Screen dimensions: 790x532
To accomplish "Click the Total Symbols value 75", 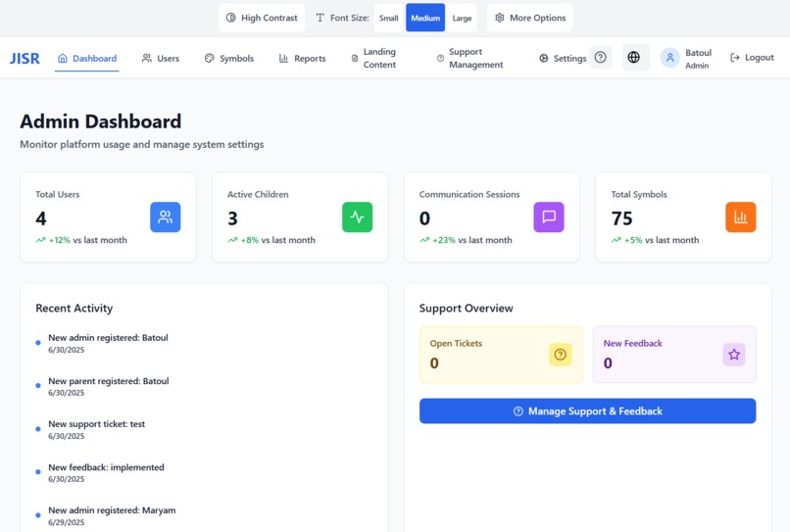I will click(x=621, y=218).
